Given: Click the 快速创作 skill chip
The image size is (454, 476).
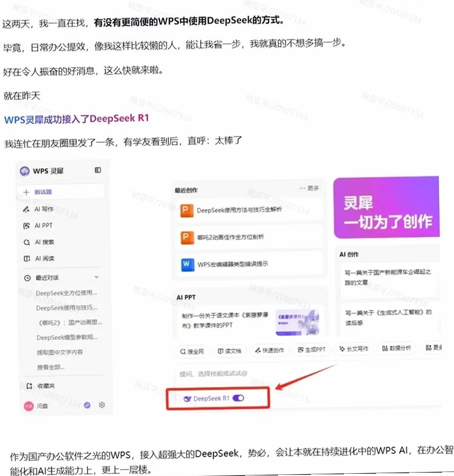Looking at the screenshot, I should 270,350.
